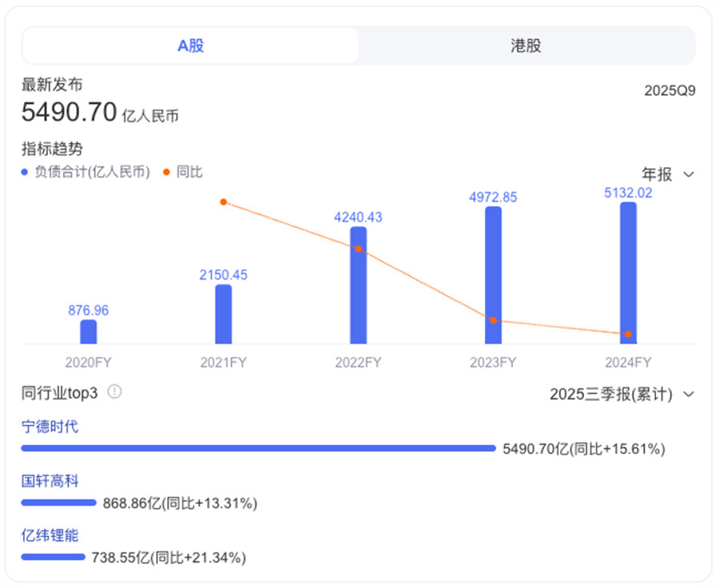Toggle the 同比 legend item
This screenshot has height=588, width=720.
182,172
